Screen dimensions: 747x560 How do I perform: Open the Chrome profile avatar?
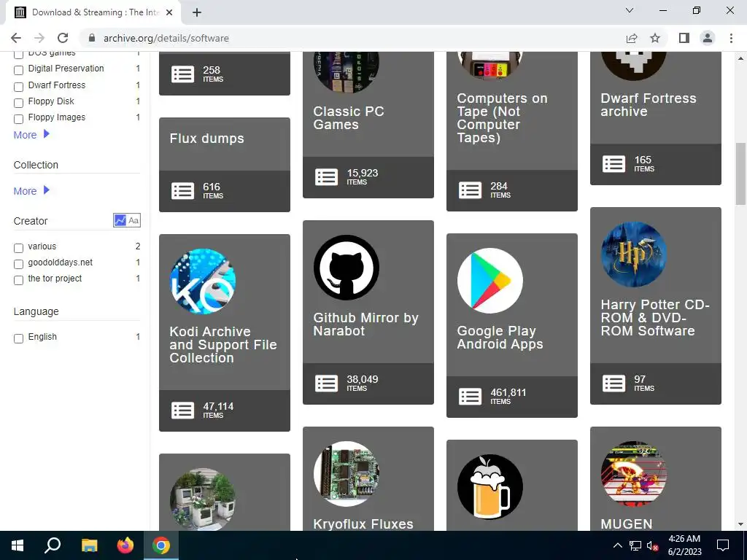coord(708,38)
